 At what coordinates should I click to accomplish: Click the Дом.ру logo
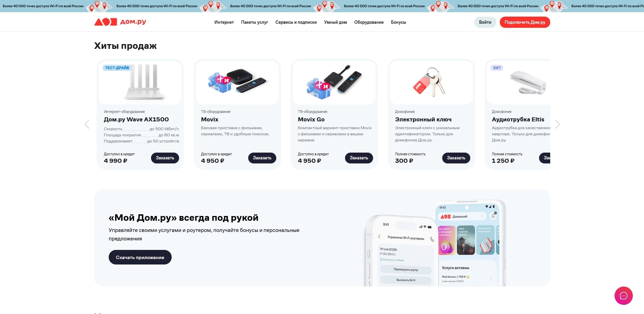click(x=120, y=22)
